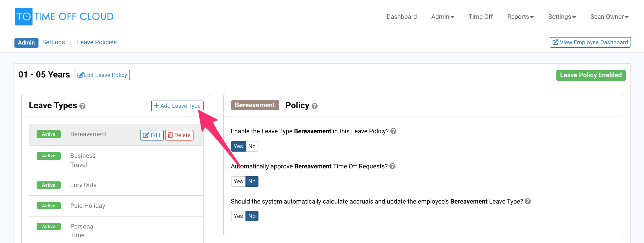Click the Active badge beside Jury Duty
Viewport: 644px width, 243px height.
click(x=49, y=185)
